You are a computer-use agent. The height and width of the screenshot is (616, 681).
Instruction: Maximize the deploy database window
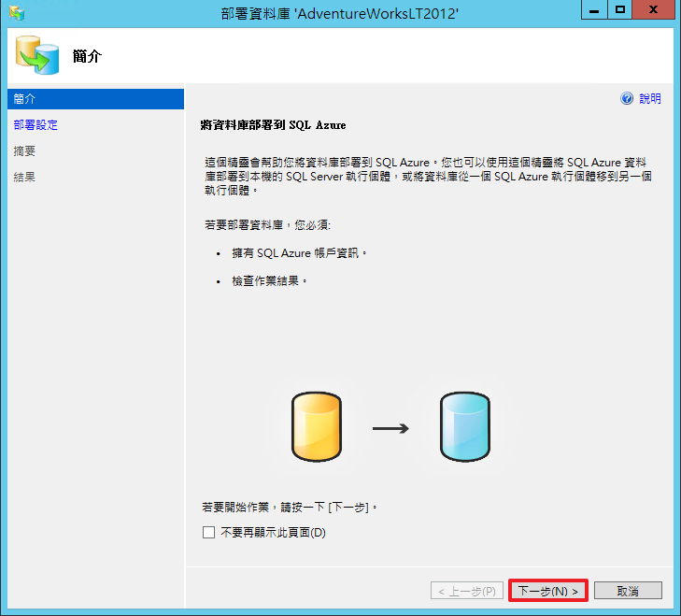(x=620, y=9)
